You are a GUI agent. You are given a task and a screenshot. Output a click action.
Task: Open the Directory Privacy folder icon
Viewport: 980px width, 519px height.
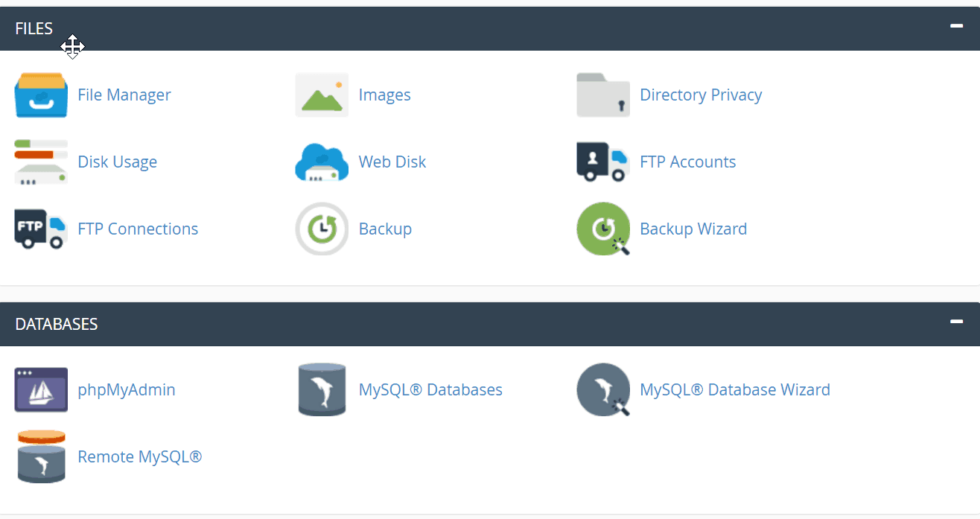click(x=603, y=95)
